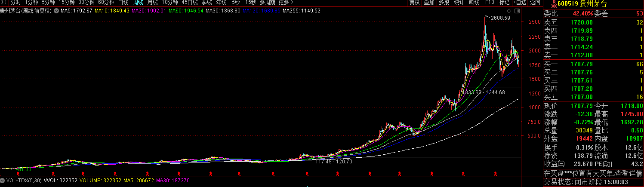
Task: Select the 60分钟 period
Action: click(x=106, y=3)
